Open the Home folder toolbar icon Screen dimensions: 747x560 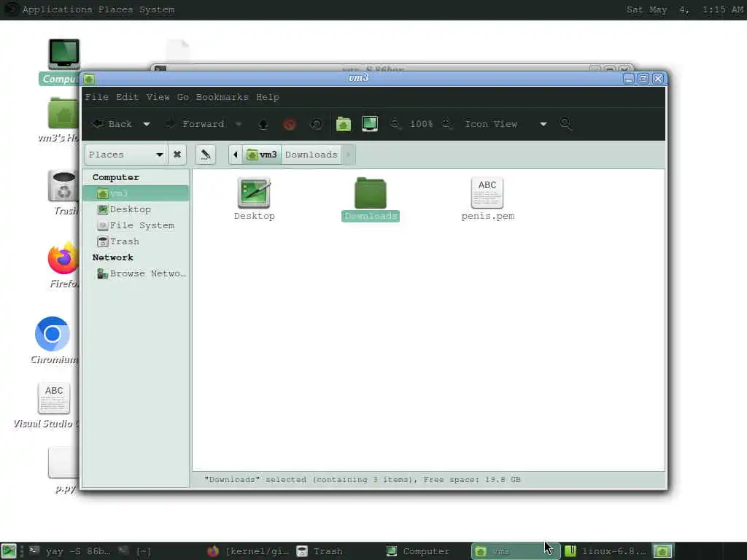click(x=344, y=124)
